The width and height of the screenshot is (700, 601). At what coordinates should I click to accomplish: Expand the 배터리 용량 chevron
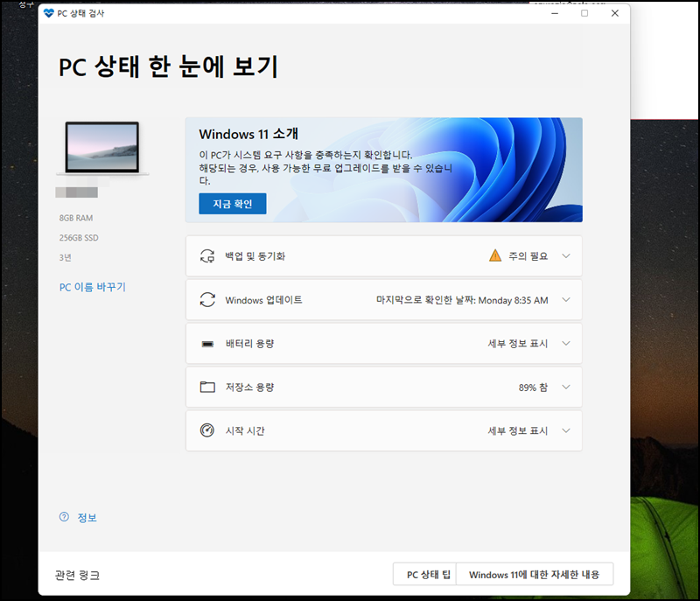(566, 344)
